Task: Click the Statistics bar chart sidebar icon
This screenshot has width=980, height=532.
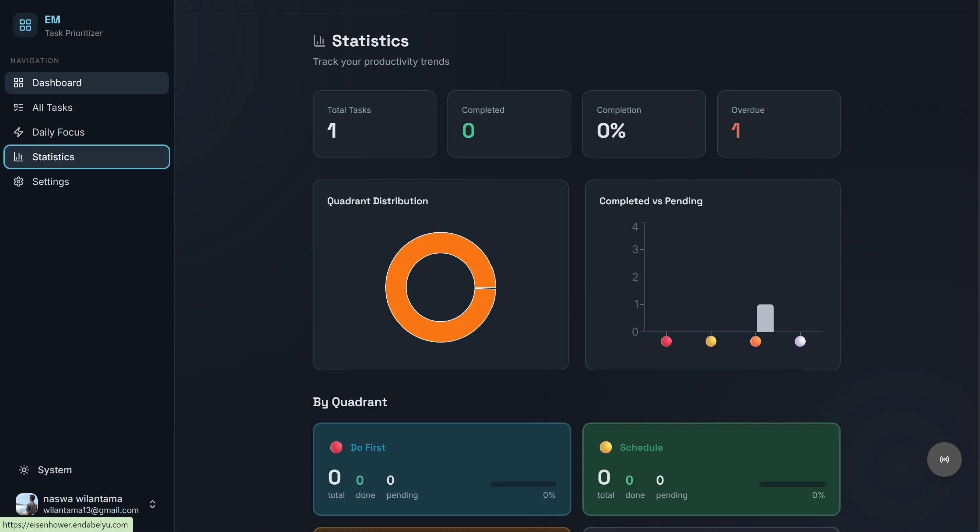Action: (x=19, y=157)
